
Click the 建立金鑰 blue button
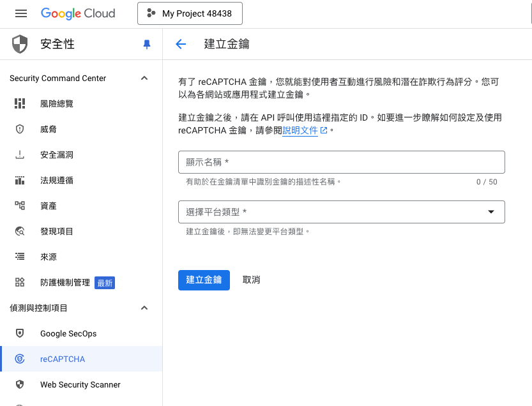[x=204, y=280]
